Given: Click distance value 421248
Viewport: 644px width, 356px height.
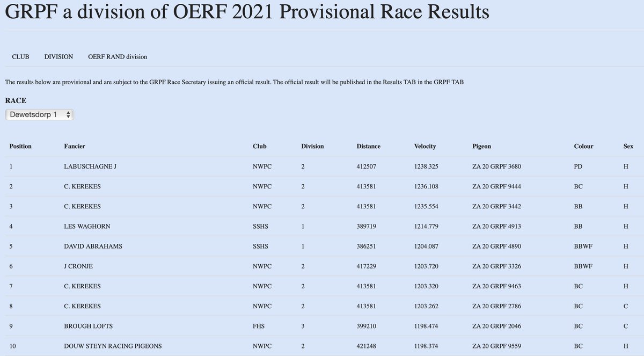Looking at the screenshot, I should 367,346.
